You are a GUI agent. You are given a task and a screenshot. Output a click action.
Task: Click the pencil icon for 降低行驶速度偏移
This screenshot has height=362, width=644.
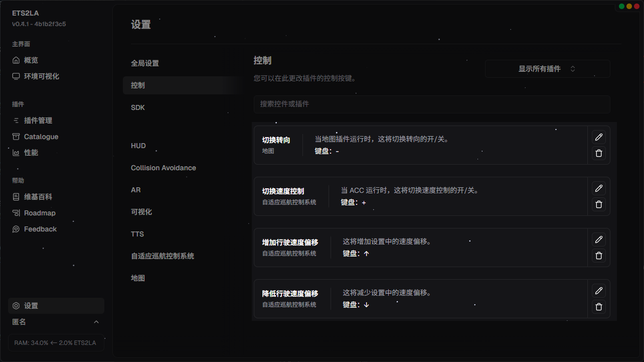598,291
